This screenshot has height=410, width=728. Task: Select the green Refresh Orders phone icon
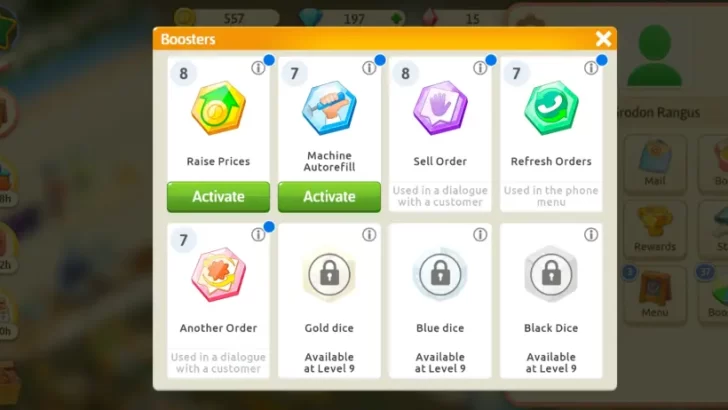[x=551, y=108]
